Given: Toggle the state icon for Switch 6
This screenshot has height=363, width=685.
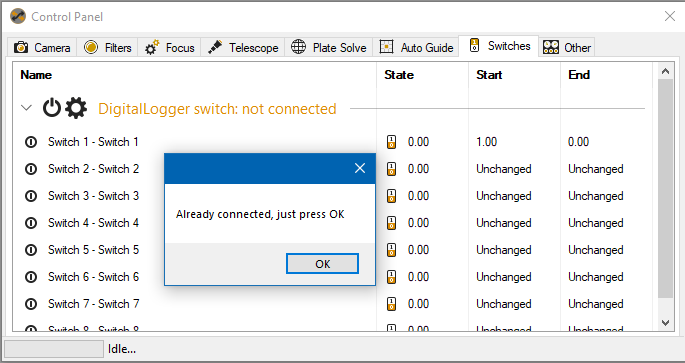Looking at the screenshot, I should coord(391,277).
